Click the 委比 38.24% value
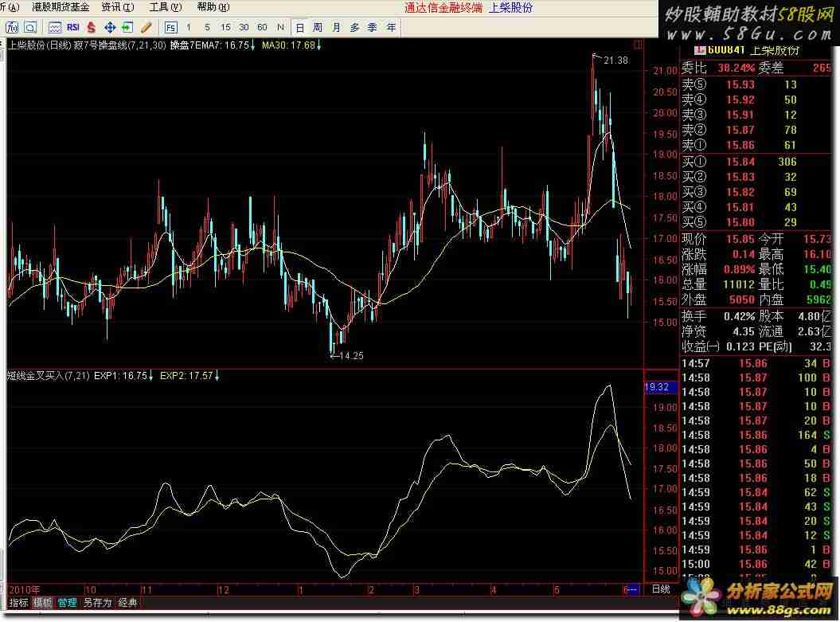This screenshot has width=840, height=622. (736, 68)
